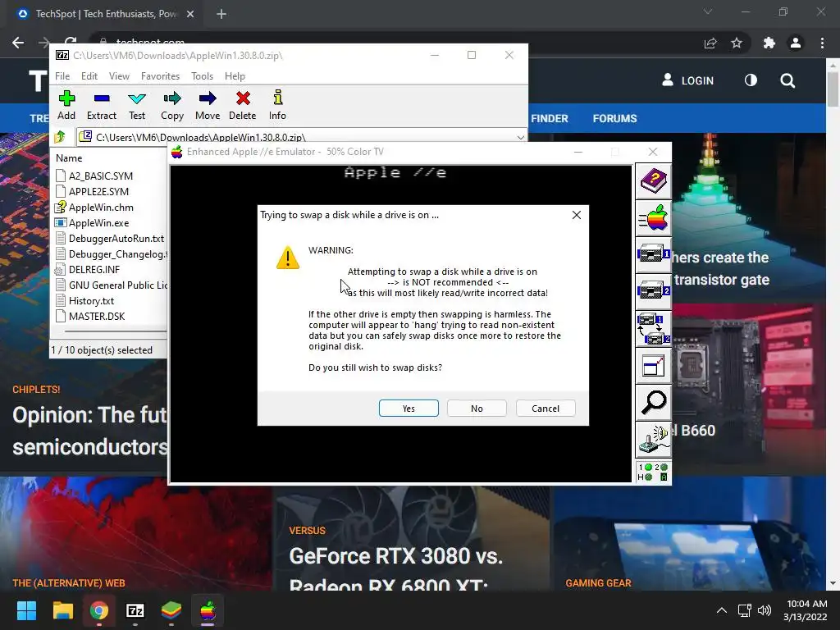The image size is (840, 630).
Task: Select AppleWin.chm help file
Action: tap(101, 208)
